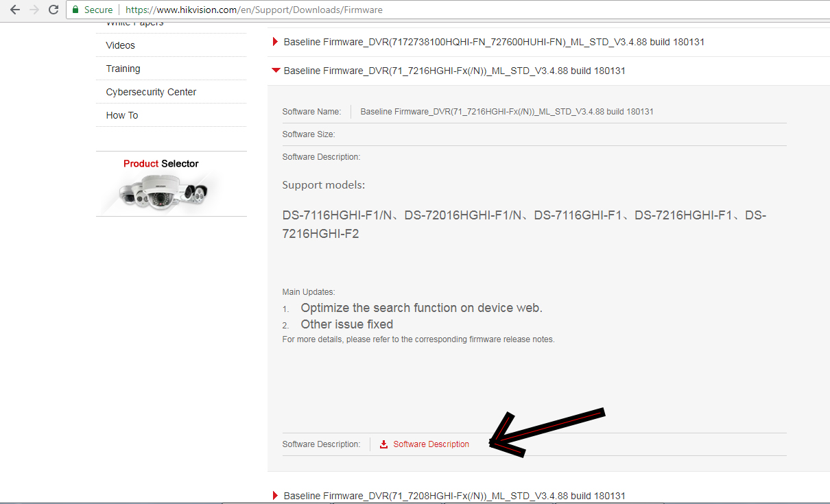Click the Hikvision URL in address bar
Screen dimensions: 830x504
(x=254, y=10)
